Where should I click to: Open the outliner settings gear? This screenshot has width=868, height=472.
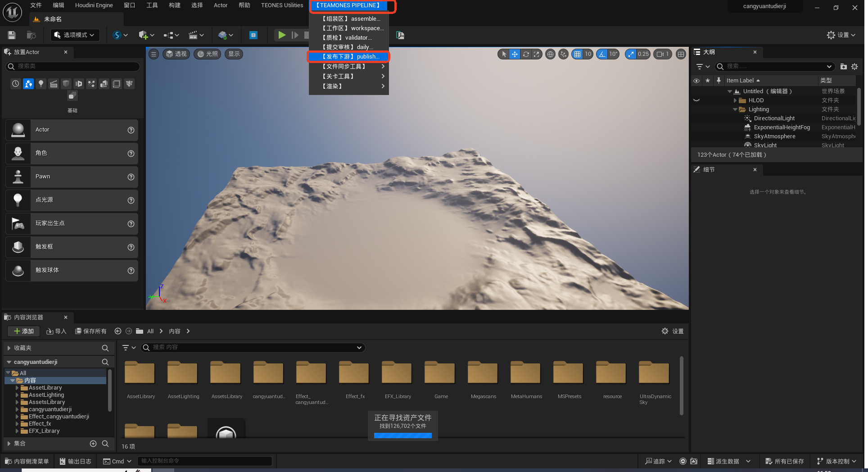click(854, 67)
